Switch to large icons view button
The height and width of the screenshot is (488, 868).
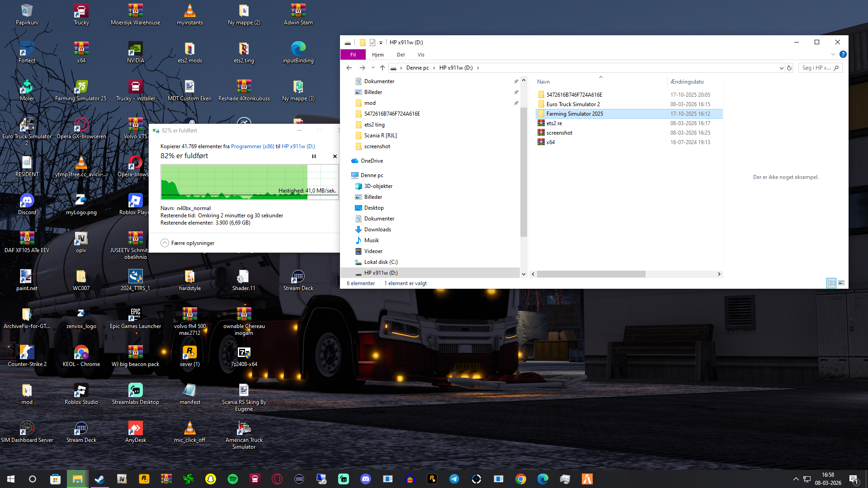(841, 283)
